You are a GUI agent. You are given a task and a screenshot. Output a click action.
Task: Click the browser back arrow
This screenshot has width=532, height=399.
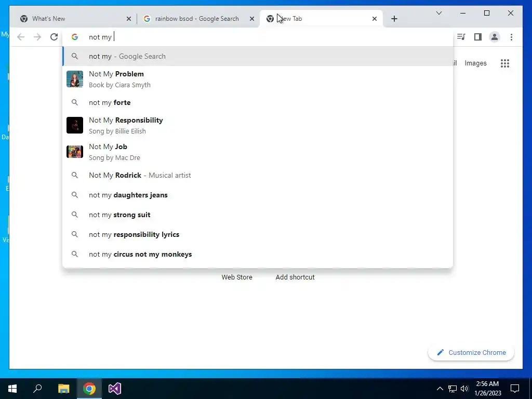tap(21, 37)
